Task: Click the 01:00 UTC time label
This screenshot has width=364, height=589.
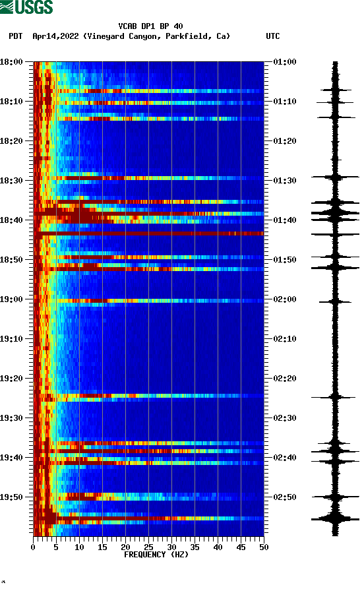Action: coord(285,61)
